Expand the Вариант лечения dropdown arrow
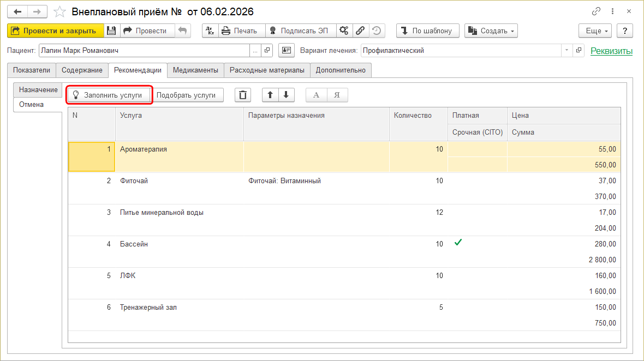The image size is (644, 361). point(567,51)
